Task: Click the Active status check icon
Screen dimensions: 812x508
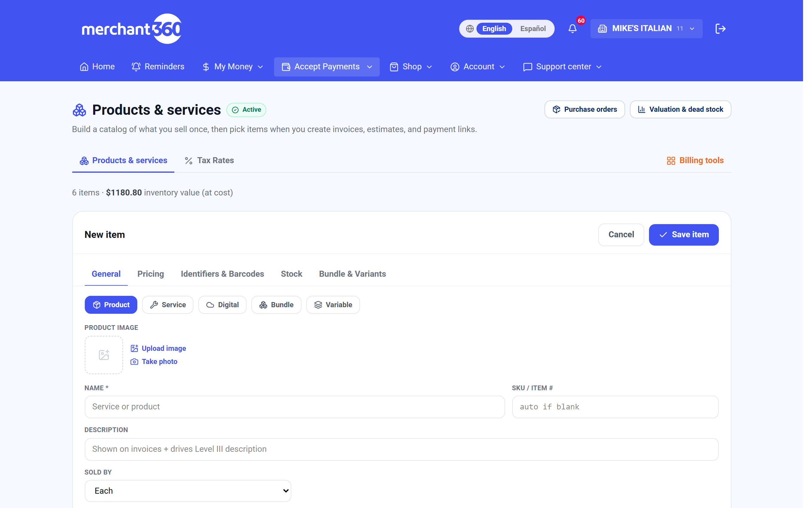Action: 235,110
